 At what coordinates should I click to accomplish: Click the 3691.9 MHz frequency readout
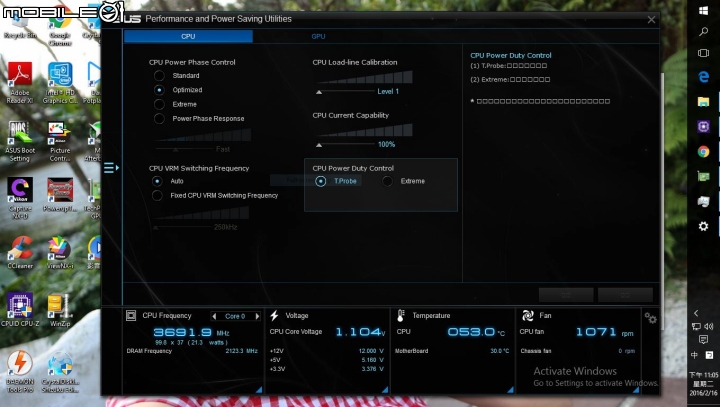click(x=182, y=332)
